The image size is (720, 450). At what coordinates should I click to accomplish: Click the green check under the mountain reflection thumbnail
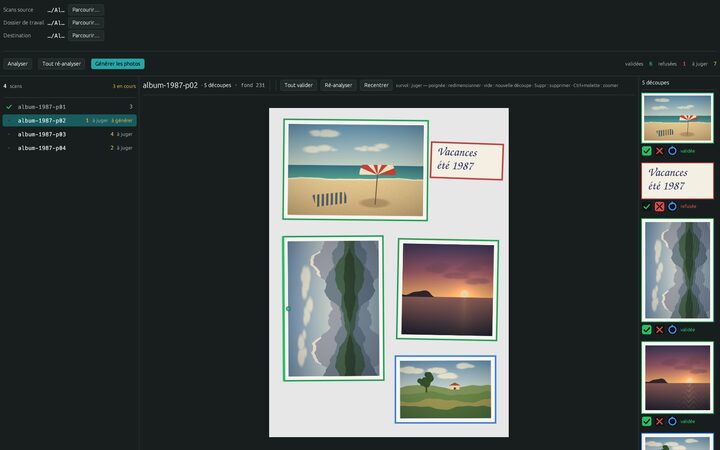(647, 330)
